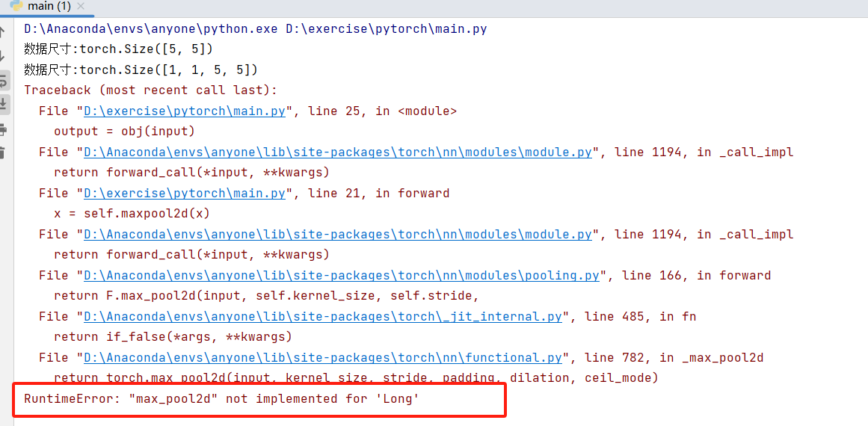Jump up the stack trace arrow
Screen dimensions: 868x426
click(x=3, y=31)
